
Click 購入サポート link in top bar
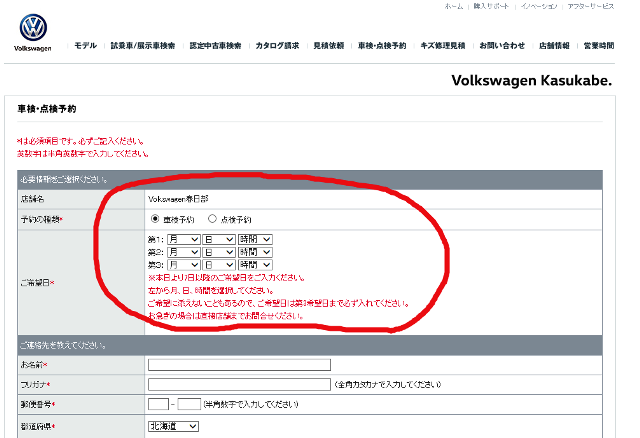click(x=491, y=6)
